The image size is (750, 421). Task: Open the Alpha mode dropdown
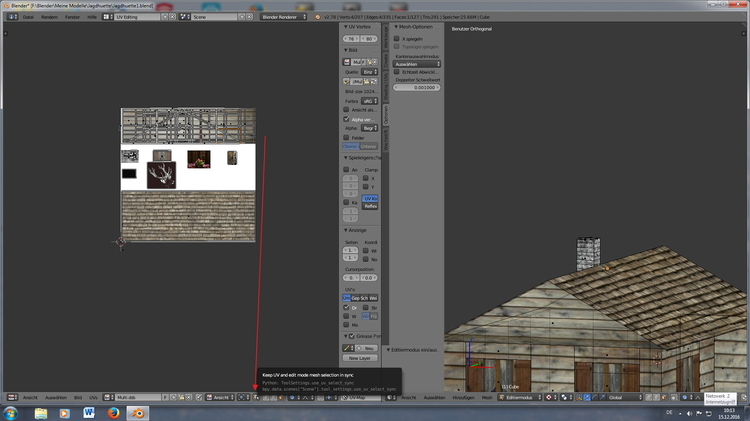369,128
